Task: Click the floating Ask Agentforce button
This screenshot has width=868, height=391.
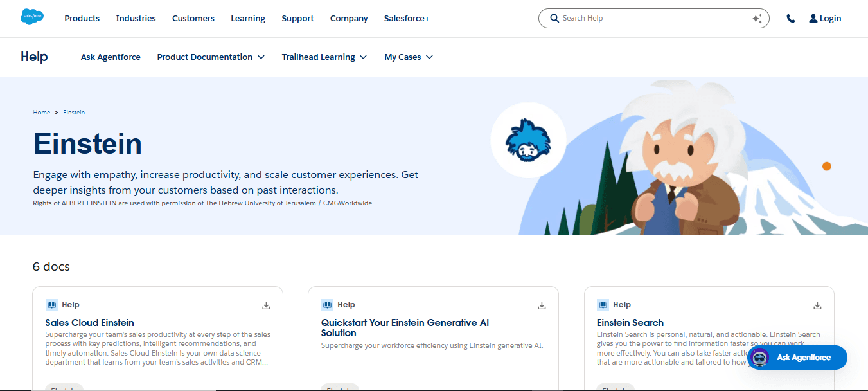Action: [x=797, y=358]
